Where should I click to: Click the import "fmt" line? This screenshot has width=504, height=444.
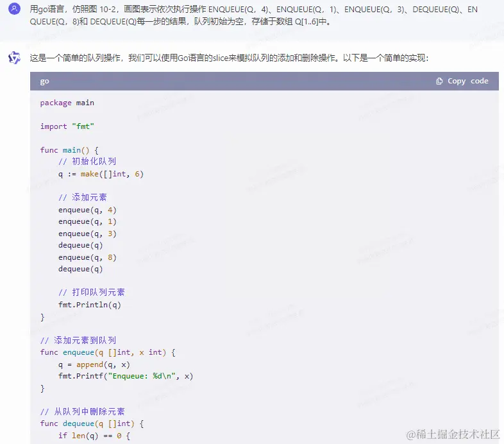(67, 126)
